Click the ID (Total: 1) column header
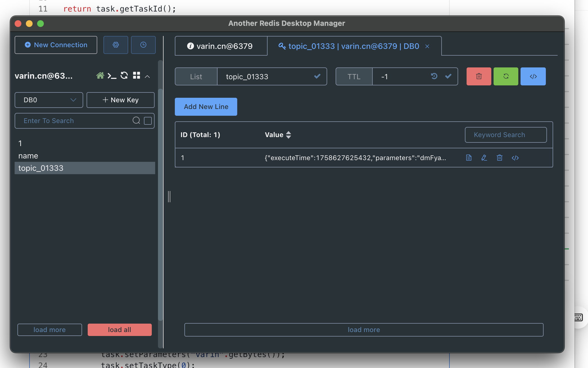Screen dimensions: 588x368 (x=200, y=135)
